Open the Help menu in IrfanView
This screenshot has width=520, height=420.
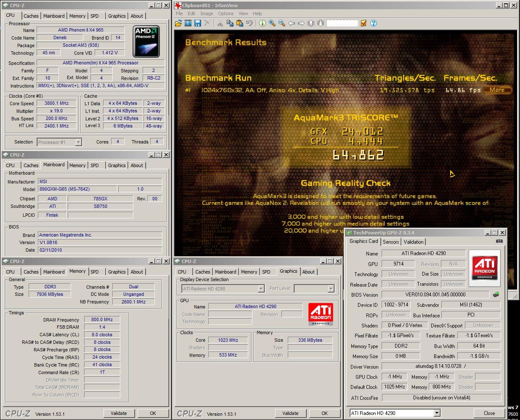[257, 13]
